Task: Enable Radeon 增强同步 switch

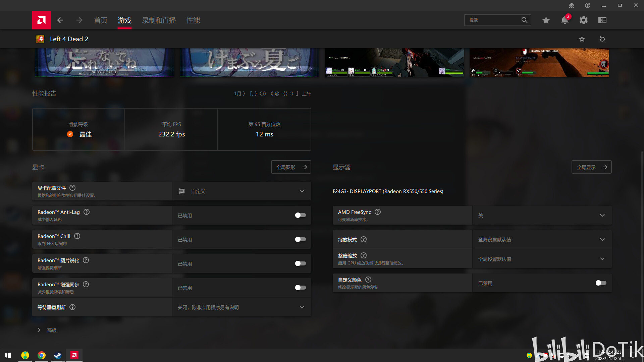Action: tap(301, 288)
